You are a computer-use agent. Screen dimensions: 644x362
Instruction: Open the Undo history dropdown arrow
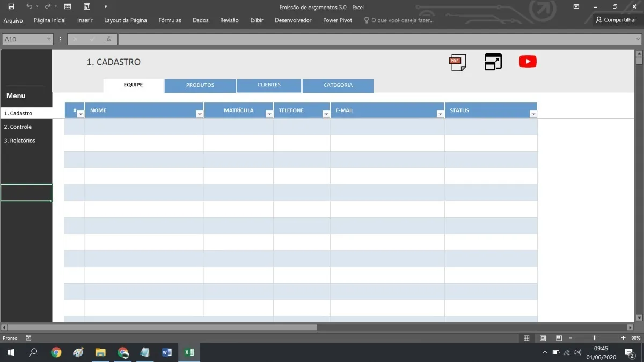[37, 6]
